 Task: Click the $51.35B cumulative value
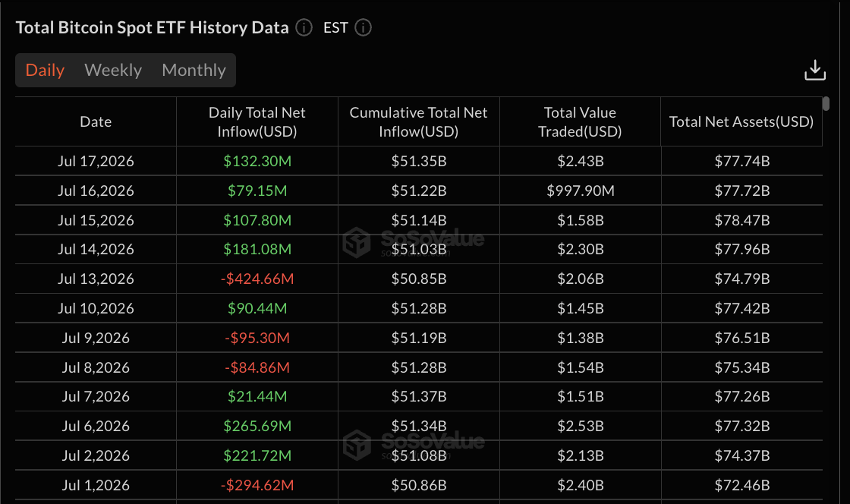419,161
